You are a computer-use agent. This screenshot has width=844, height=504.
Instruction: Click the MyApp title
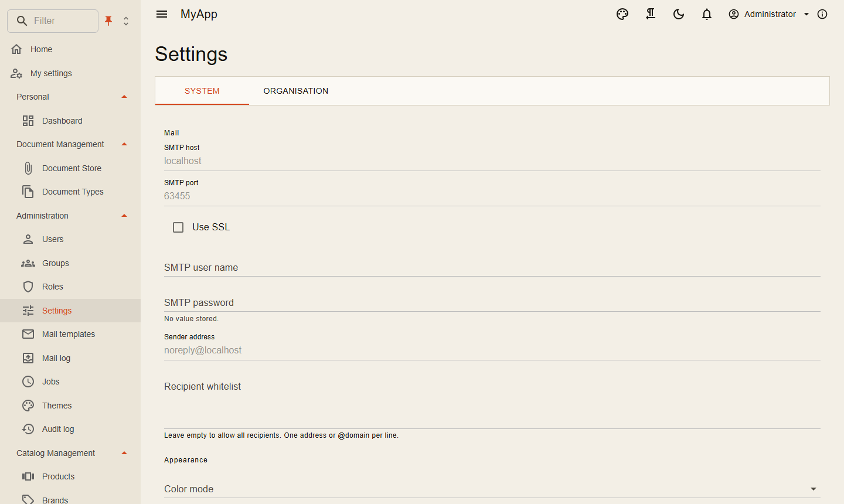pyautogui.click(x=199, y=14)
